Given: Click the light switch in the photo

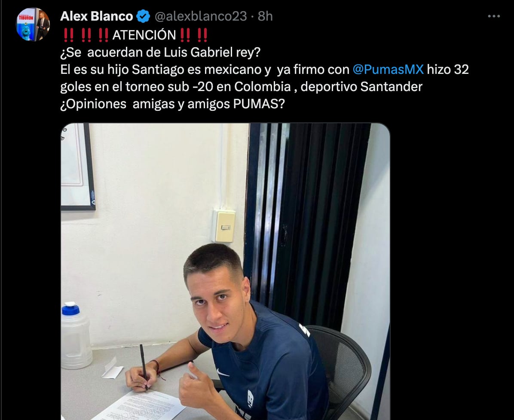Looking at the screenshot, I should pos(224,226).
